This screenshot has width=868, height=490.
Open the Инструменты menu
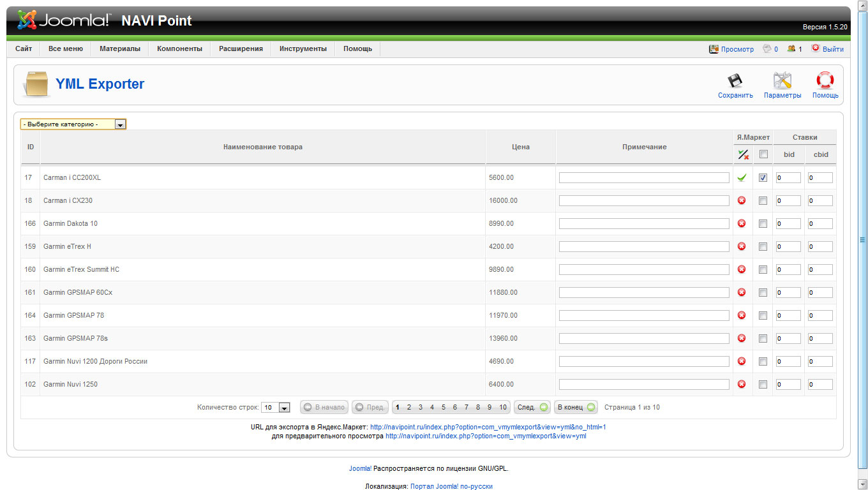(x=303, y=49)
